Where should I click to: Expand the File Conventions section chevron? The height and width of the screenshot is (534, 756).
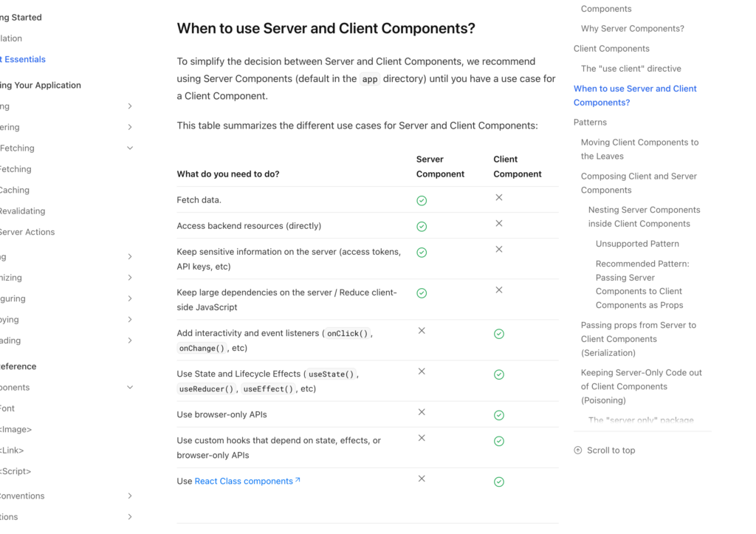130,496
